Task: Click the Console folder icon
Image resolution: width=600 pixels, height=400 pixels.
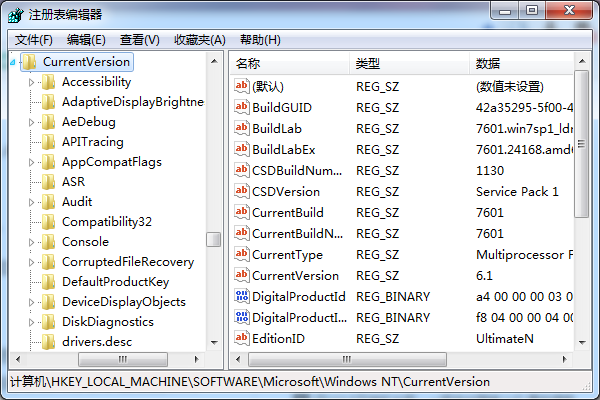Action: 48,242
